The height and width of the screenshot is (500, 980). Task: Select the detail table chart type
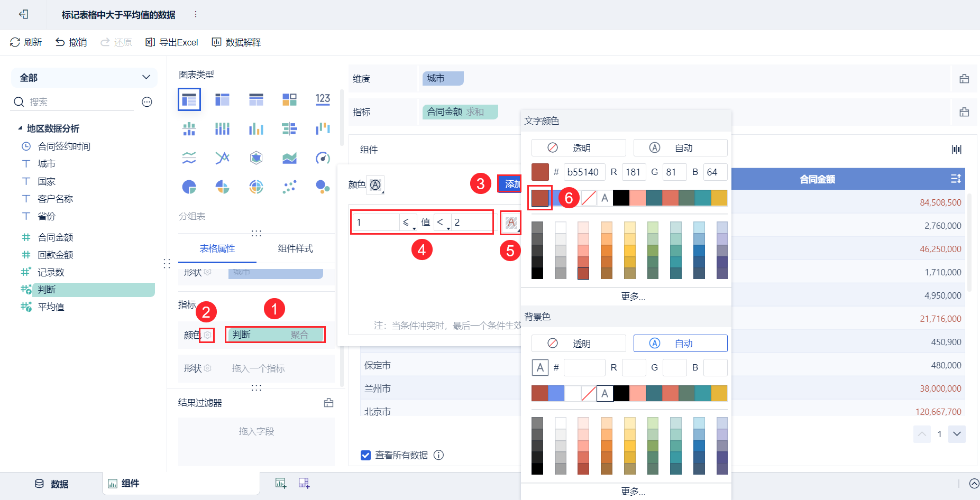pos(256,99)
